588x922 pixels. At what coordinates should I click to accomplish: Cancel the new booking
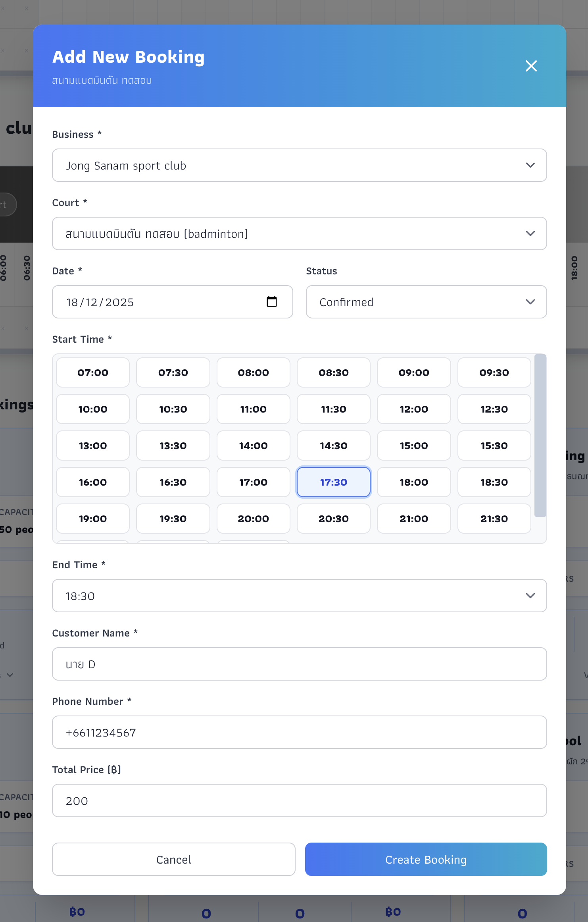(173, 859)
